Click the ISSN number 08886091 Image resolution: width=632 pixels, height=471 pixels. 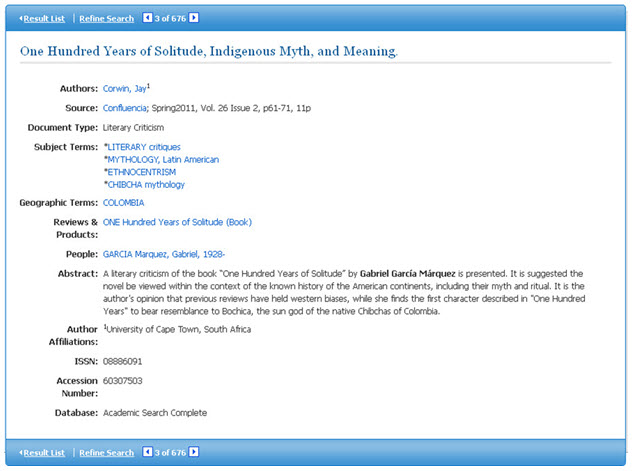pyautogui.click(x=123, y=359)
